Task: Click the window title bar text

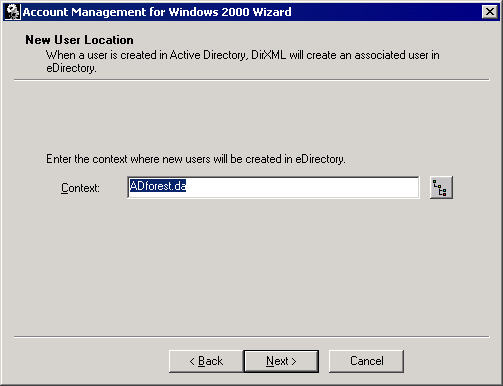Action: 157,12
